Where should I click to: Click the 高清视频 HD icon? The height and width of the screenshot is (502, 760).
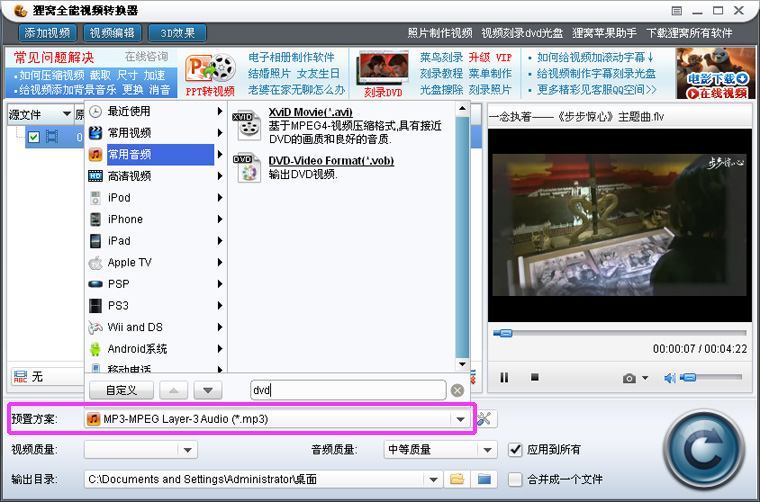(x=95, y=176)
